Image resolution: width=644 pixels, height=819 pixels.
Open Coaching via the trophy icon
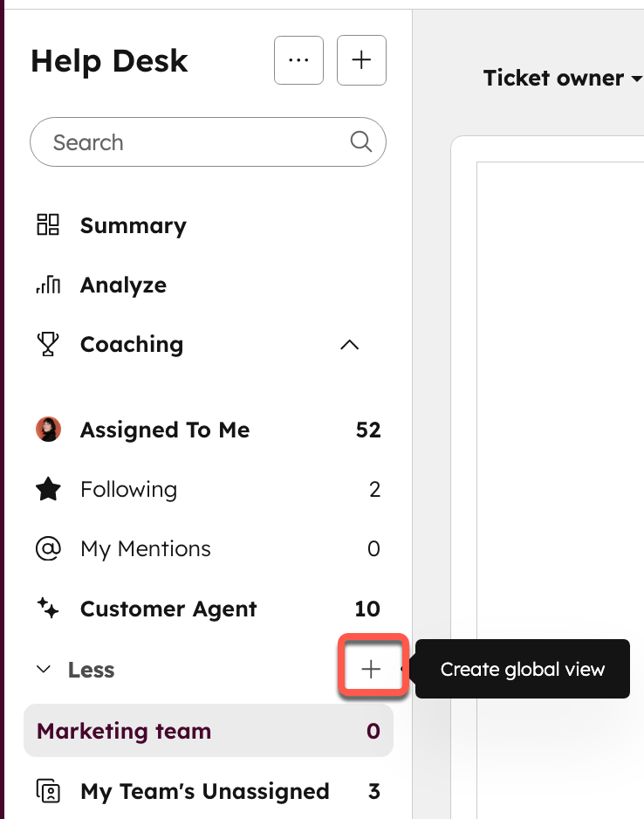click(x=47, y=344)
